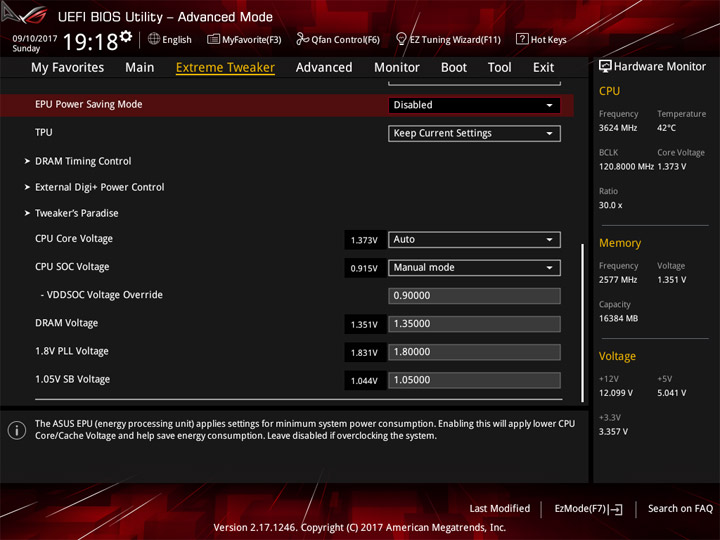720x540 pixels.
Task: Click the 0.915V SOC voltage readout
Action: pyautogui.click(x=364, y=268)
